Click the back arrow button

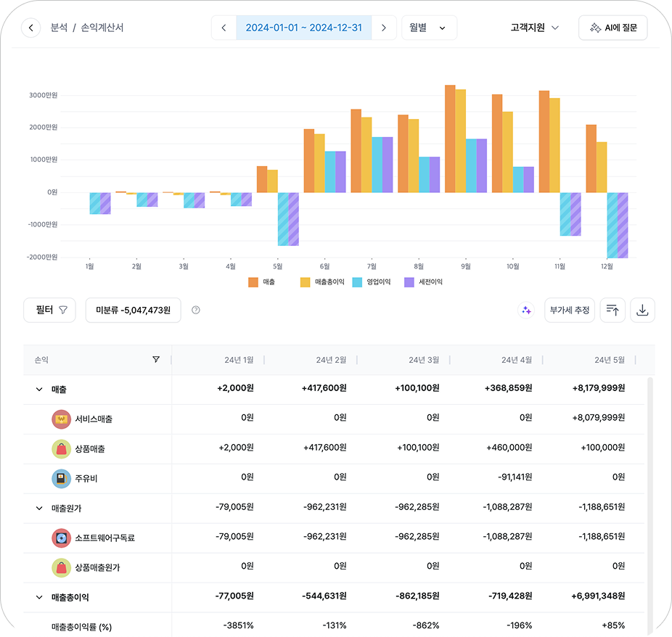(30, 28)
